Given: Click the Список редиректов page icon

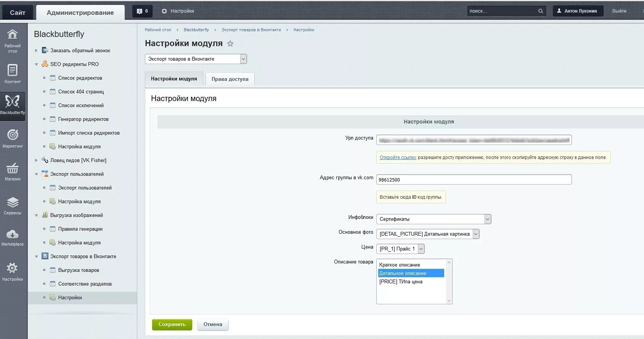Looking at the screenshot, I should 53,78.
